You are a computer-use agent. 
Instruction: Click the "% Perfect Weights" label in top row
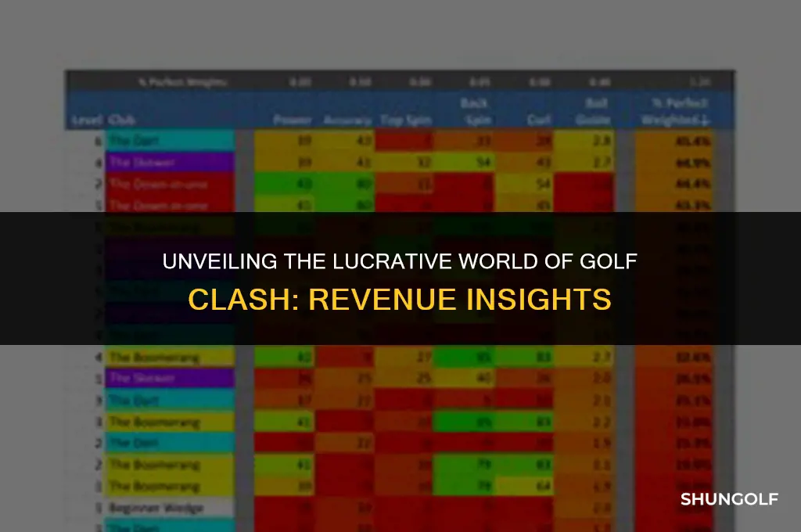183,82
